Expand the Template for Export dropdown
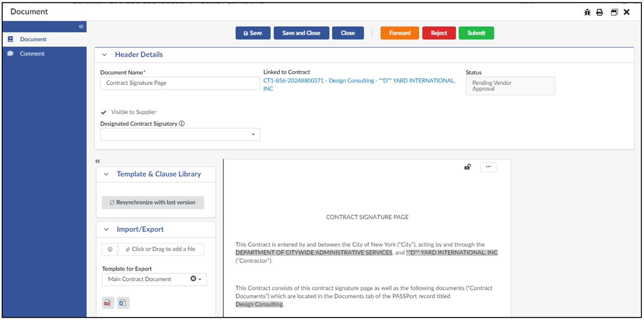The height and width of the screenshot is (321, 644). click(200, 279)
